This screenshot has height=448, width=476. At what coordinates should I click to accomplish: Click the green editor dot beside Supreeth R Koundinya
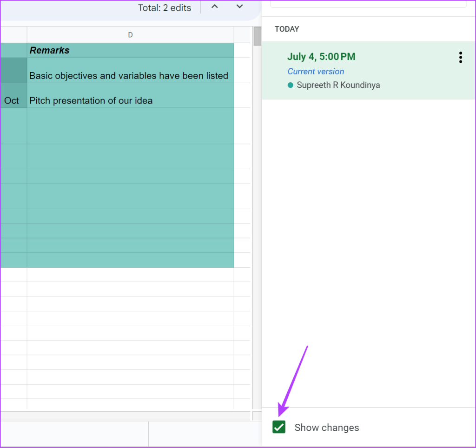(291, 86)
